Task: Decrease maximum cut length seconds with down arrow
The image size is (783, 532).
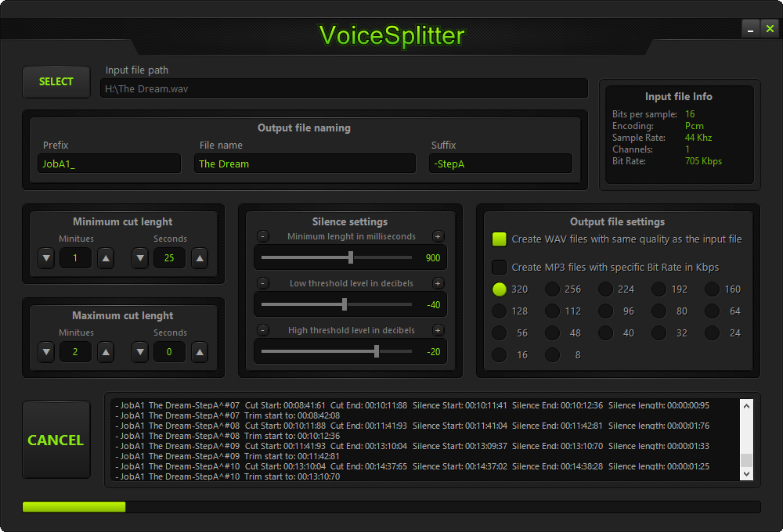Action: 140,352
